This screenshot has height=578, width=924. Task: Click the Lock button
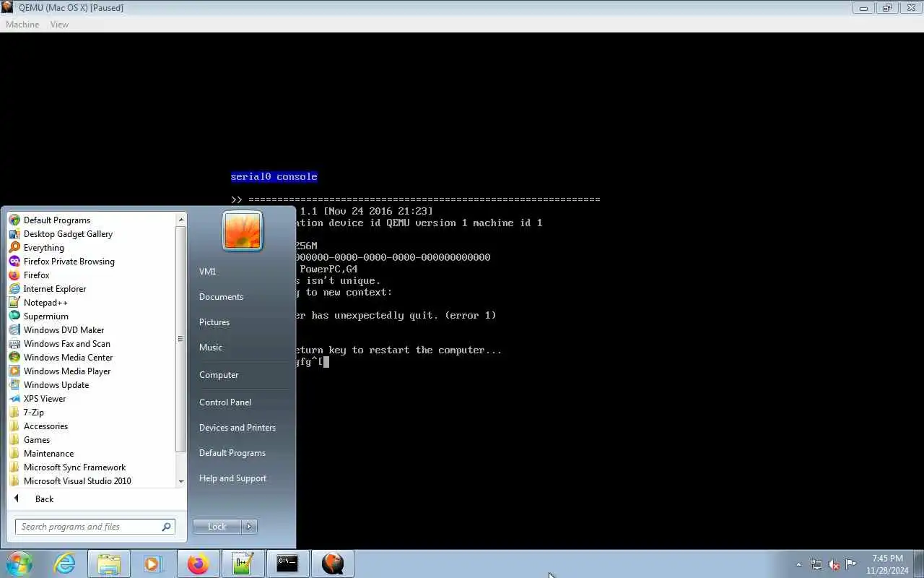217,527
